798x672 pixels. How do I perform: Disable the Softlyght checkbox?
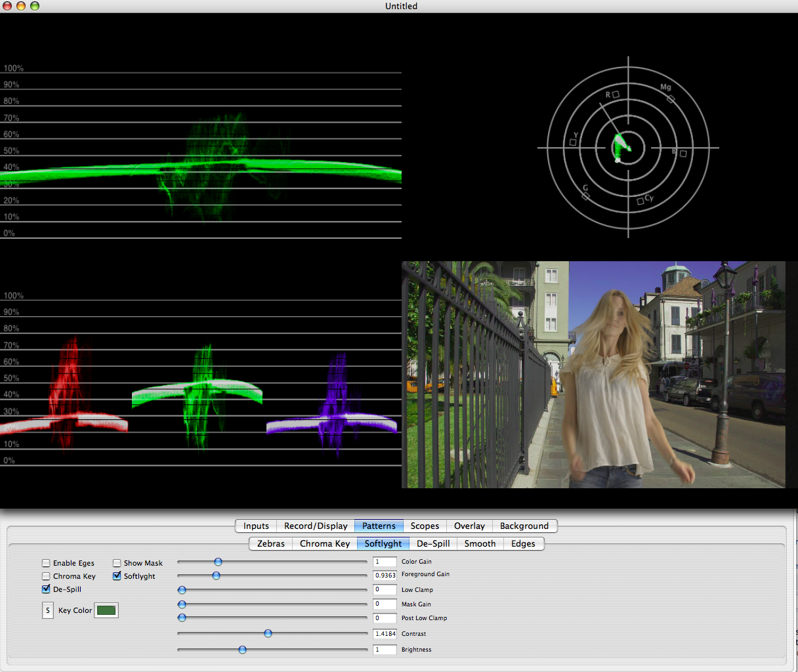click(x=117, y=576)
